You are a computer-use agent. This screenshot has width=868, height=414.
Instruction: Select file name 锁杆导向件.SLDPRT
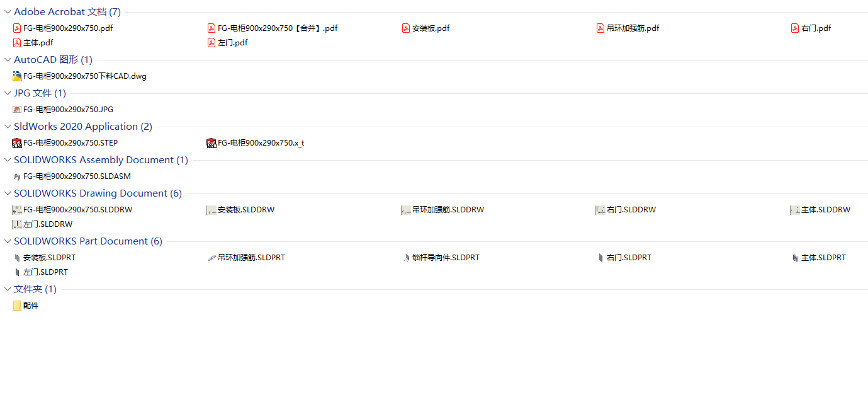point(446,258)
